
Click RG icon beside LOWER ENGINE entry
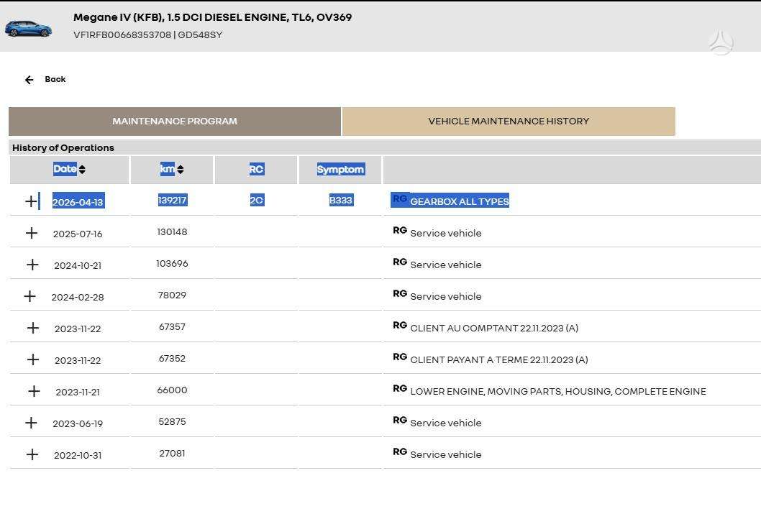click(400, 388)
